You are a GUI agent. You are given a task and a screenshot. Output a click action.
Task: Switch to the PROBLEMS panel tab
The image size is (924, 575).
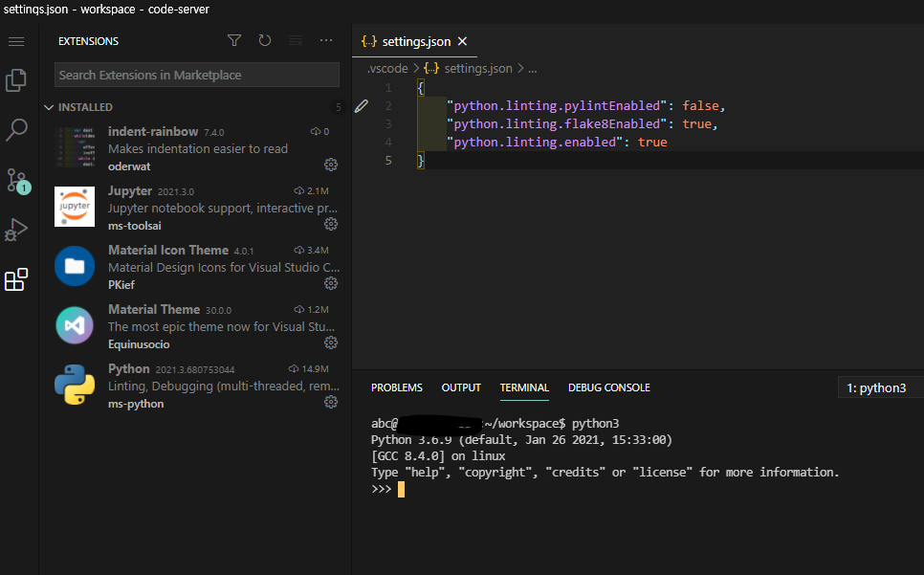(x=396, y=387)
